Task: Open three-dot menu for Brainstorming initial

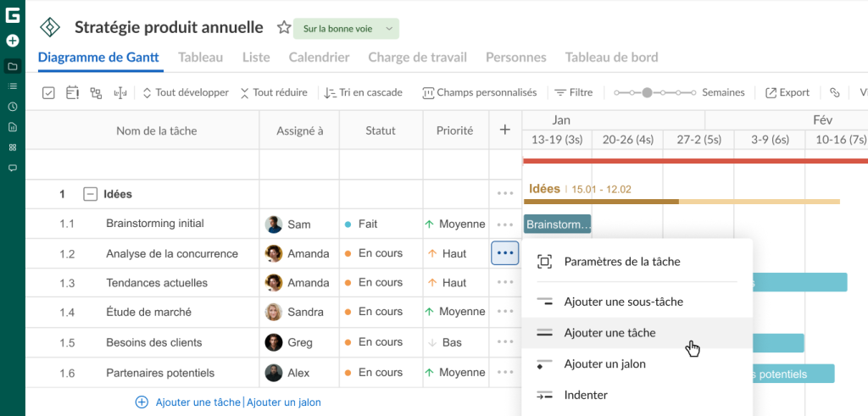Action: [505, 225]
